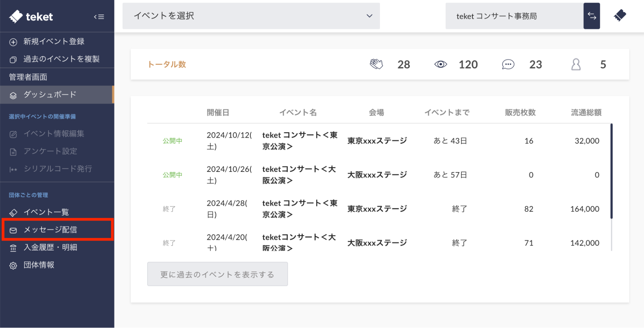Viewport: 644px width, 328px height.
Task: Click the teket コンサート事務局 organization field
Action: [514, 16]
